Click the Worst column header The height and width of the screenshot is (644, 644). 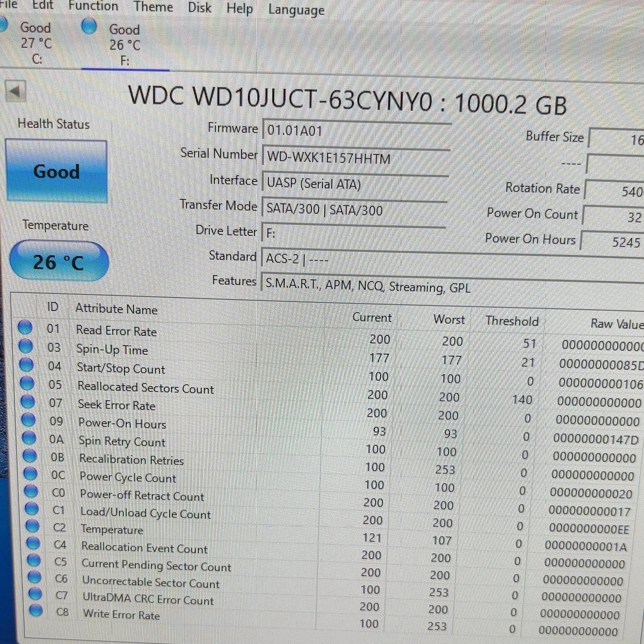pyautogui.click(x=449, y=319)
